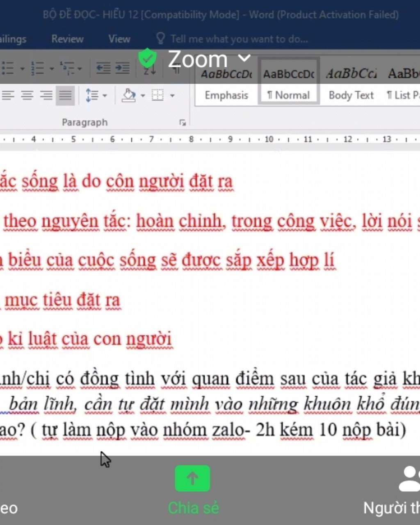Apply the Normal style

[288, 82]
